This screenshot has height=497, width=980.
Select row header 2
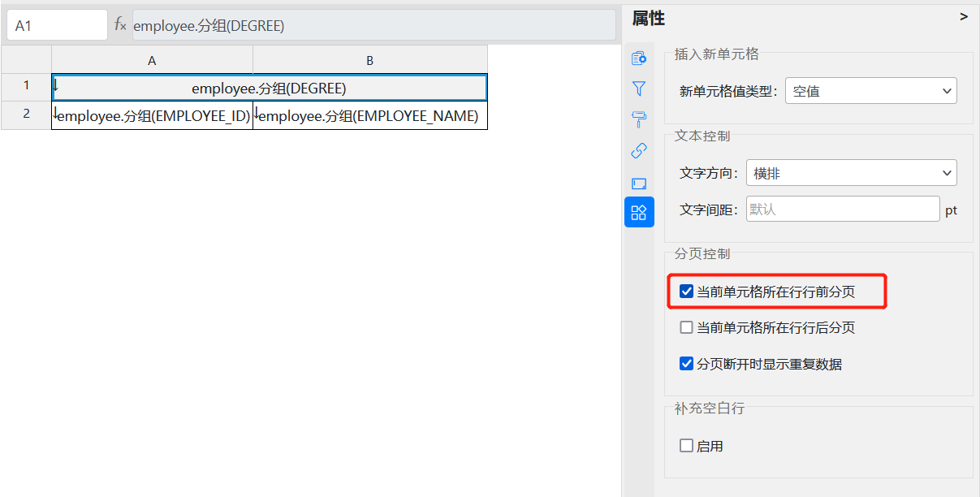(26, 115)
